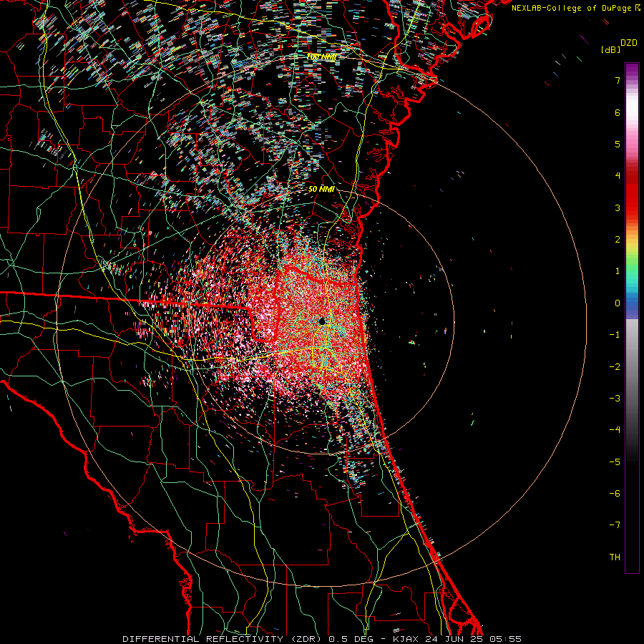Click the DZD product label

629,43
